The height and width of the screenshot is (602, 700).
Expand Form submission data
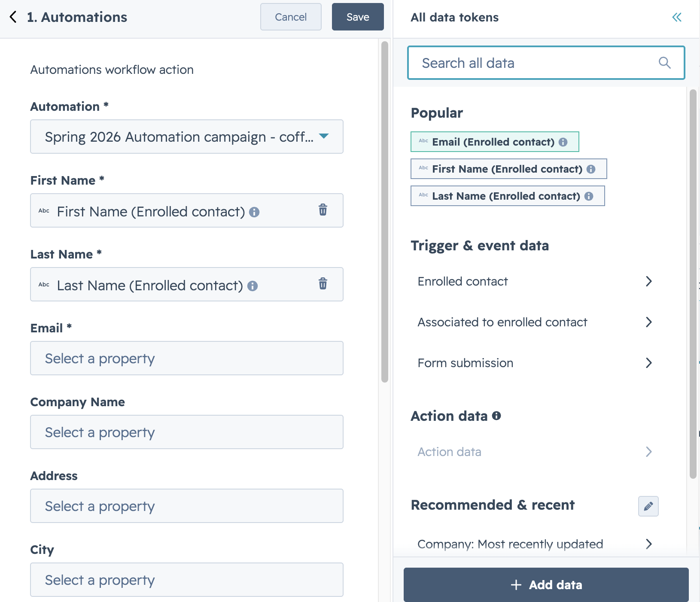pyautogui.click(x=535, y=363)
